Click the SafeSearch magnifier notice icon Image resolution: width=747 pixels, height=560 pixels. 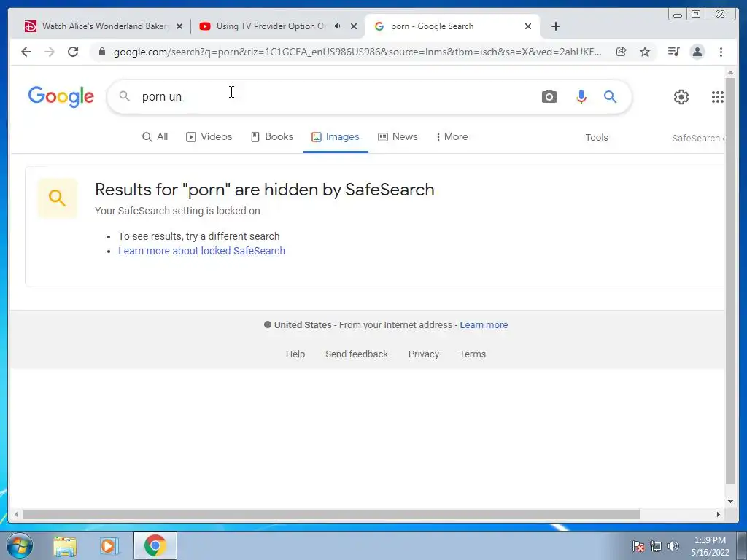[57, 198]
